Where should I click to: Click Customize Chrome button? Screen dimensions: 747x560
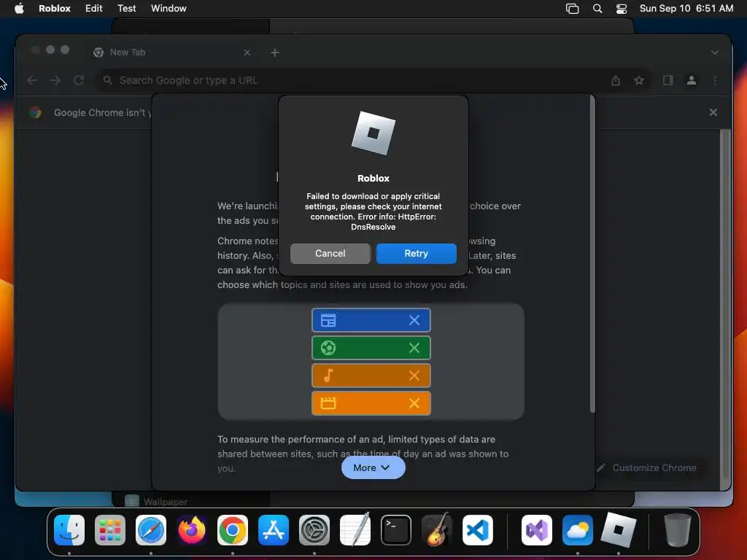click(648, 467)
